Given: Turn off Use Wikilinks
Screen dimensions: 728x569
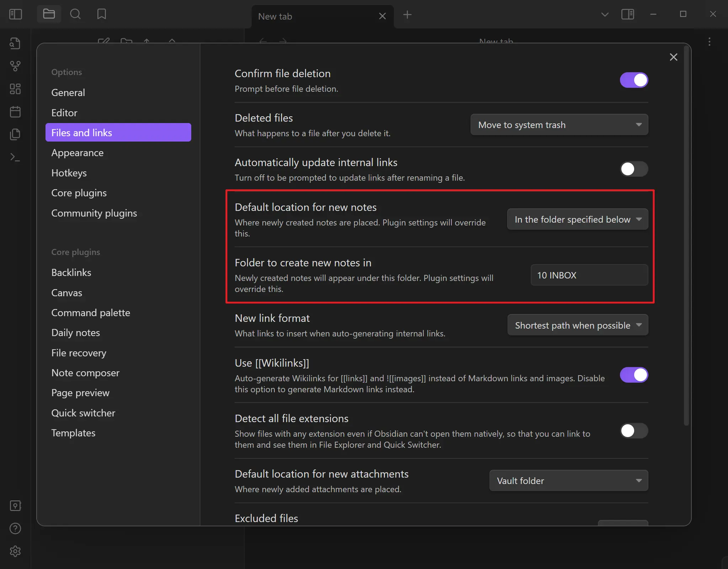Looking at the screenshot, I should (x=634, y=375).
